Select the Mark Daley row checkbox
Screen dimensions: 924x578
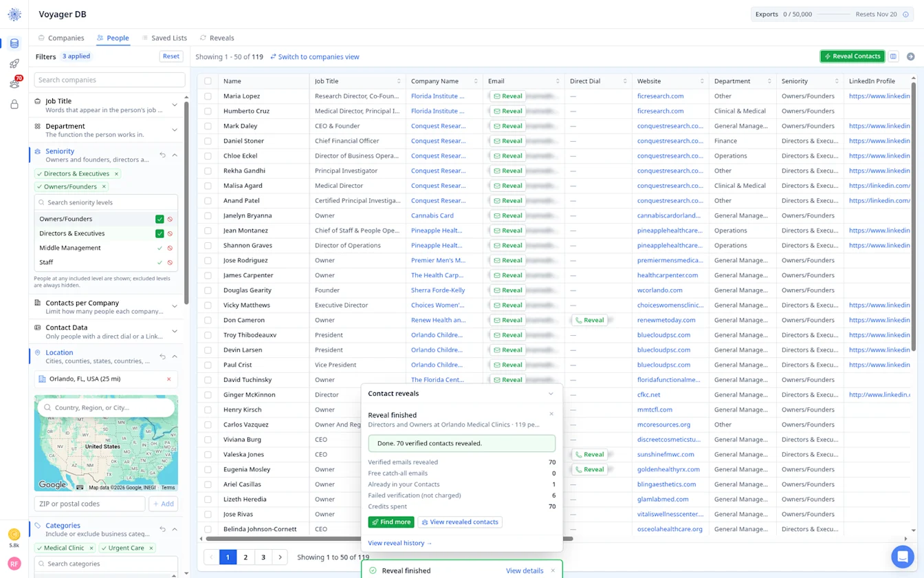208,126
